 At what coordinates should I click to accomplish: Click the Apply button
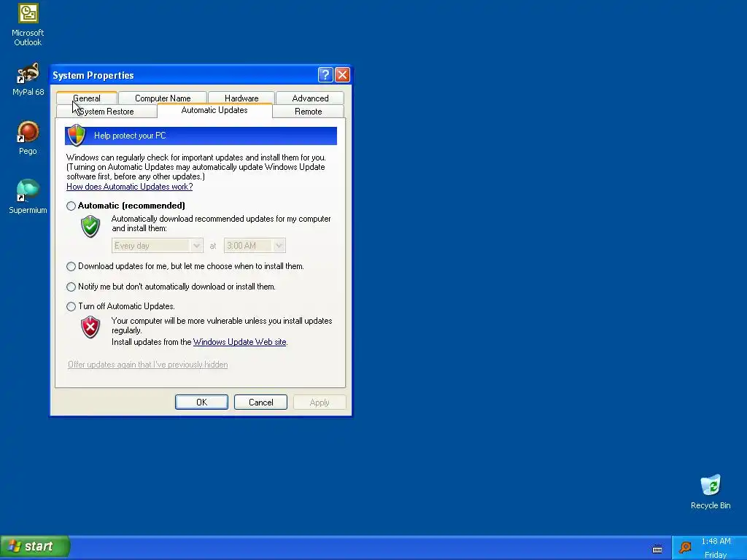click(320, 402)
